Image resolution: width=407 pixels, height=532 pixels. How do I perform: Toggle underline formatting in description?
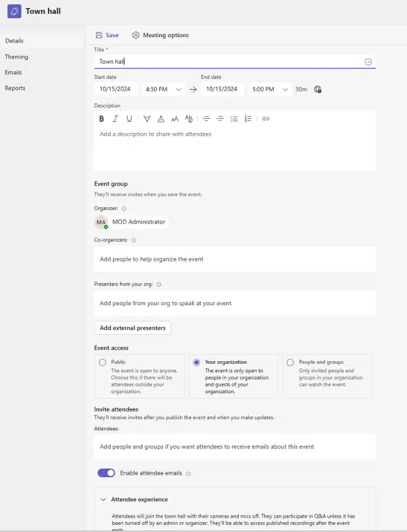pyautogui.click(x=129, y=119)
